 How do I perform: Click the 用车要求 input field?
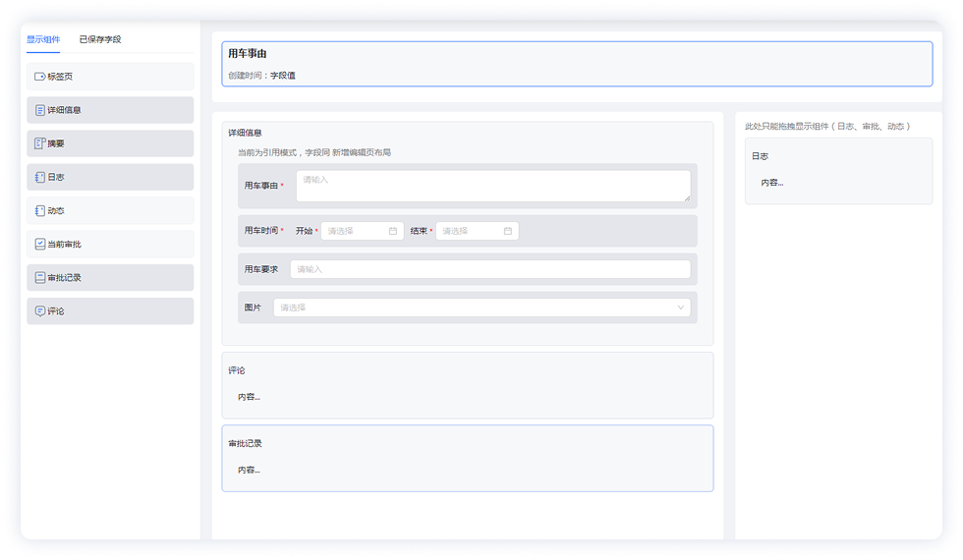489,269
